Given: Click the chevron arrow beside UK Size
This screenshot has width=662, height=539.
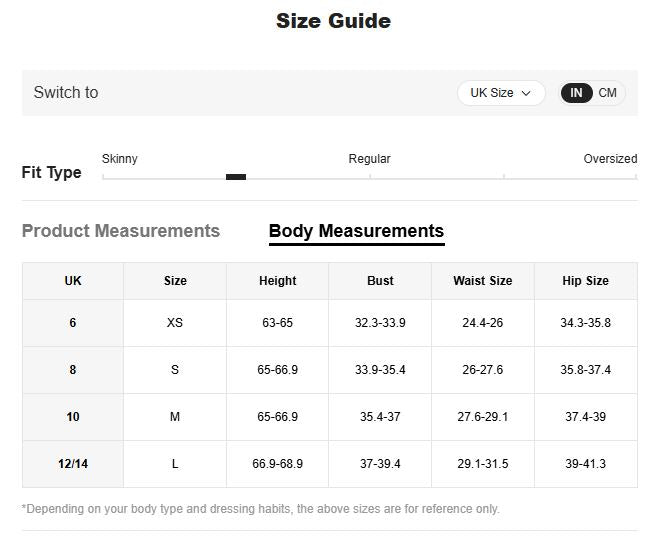Looking at the screenshot, I should (526, 93).
